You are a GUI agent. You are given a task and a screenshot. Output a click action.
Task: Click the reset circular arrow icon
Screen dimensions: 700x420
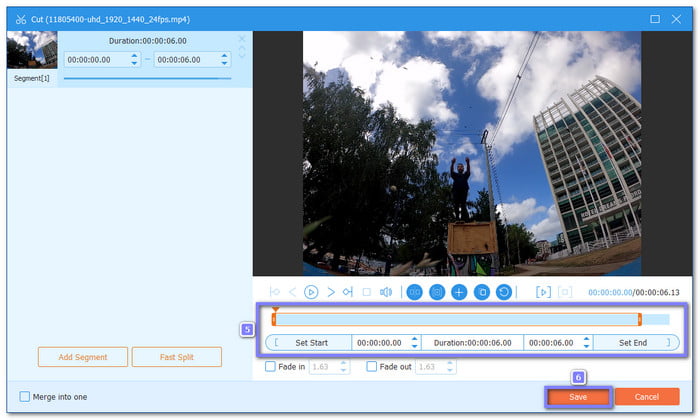(x=504, y=292)
